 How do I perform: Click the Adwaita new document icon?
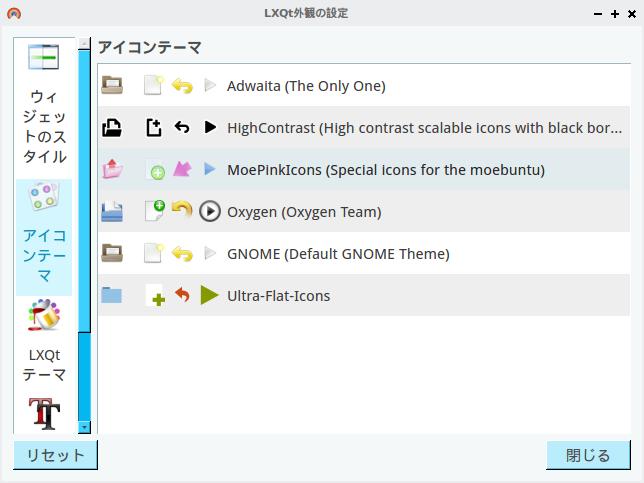pos(154,85)
